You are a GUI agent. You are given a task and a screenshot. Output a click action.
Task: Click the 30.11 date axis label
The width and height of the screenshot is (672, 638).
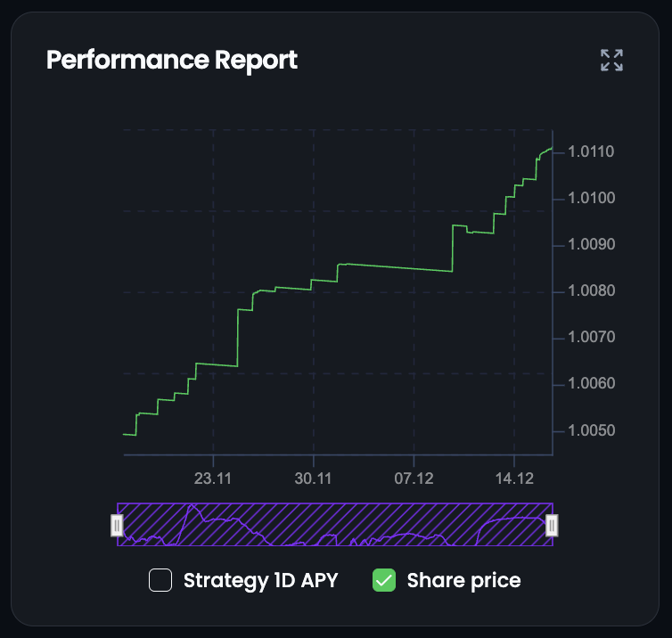313,478
